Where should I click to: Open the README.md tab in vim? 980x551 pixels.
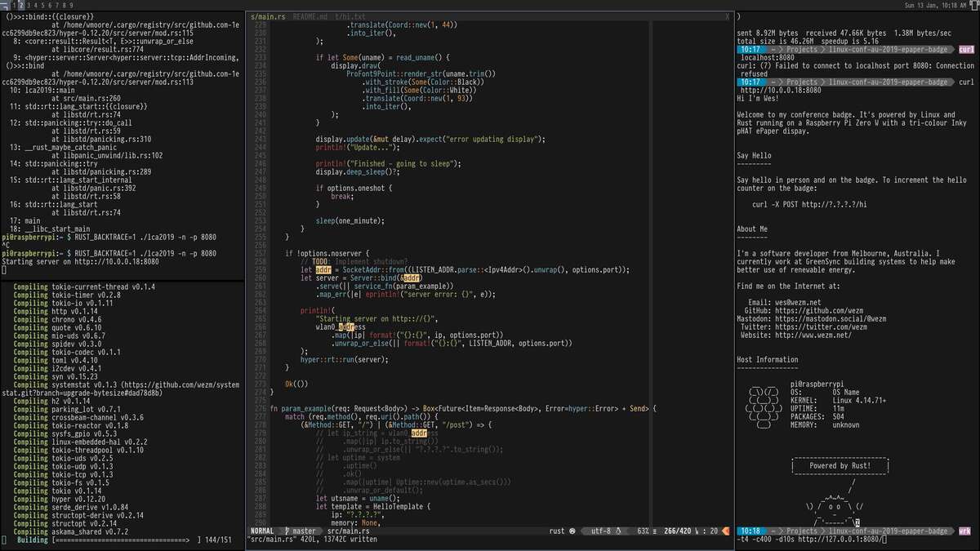point(310,16)
